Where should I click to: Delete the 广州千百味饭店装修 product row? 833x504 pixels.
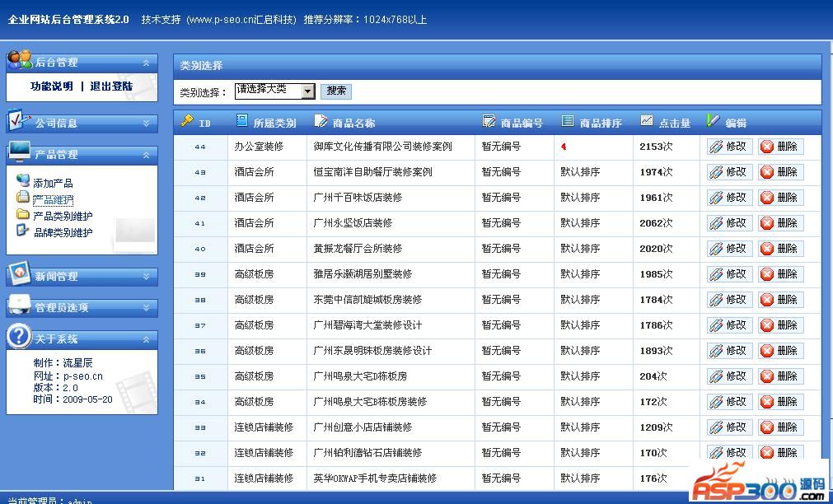click(780, 198)
